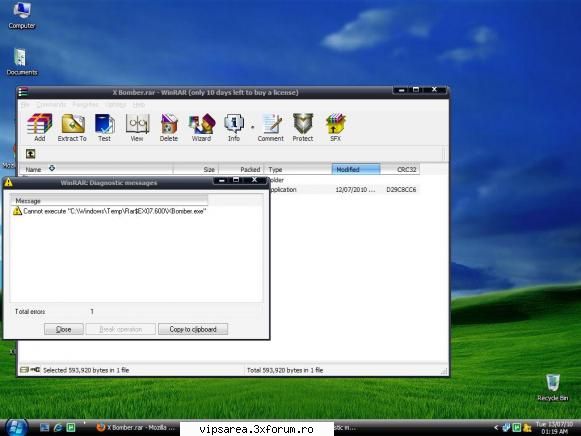Sort file list by Type column
Image resolution: width=581 pixels, height=436 pixels.
[x=298, y=169]
